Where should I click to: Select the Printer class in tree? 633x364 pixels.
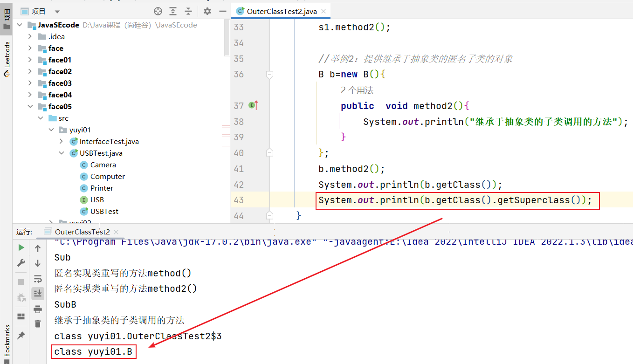click(102, 188)
